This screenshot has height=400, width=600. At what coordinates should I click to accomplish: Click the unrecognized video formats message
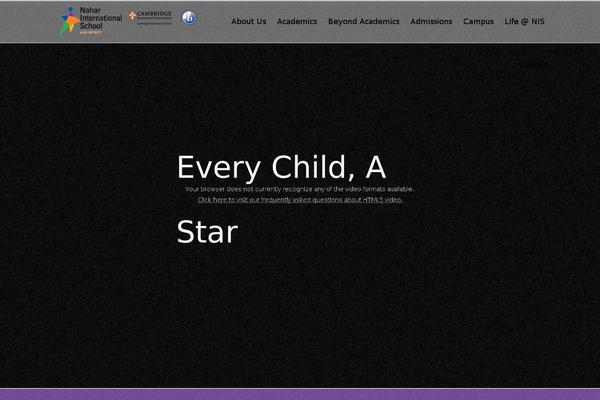coord(299,189)
